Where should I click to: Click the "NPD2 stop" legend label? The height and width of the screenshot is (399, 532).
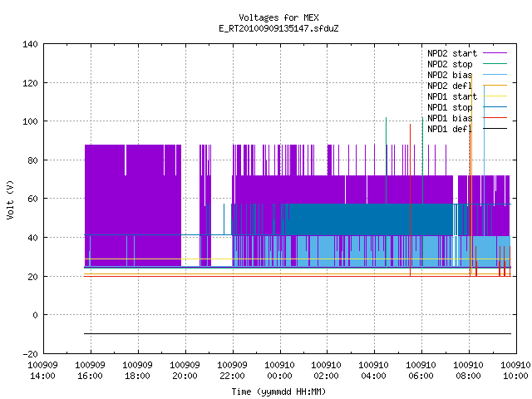[x=450, y=64]
